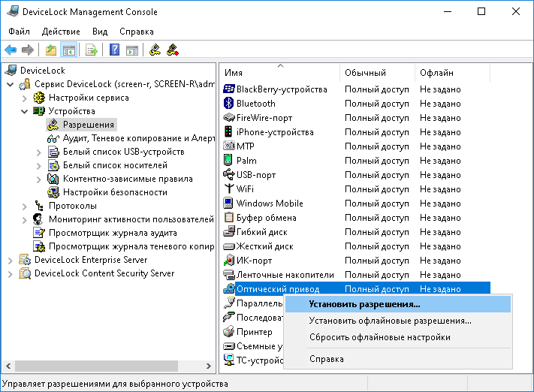Click the Up one level folder icon
Screen dimensions: 534x392
coord(50,50)
